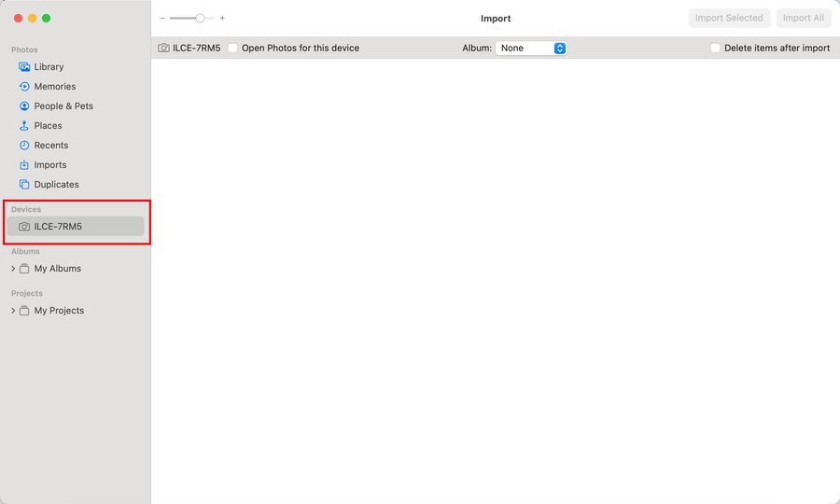Select the Imports icon in sidebar

[24, 165]
